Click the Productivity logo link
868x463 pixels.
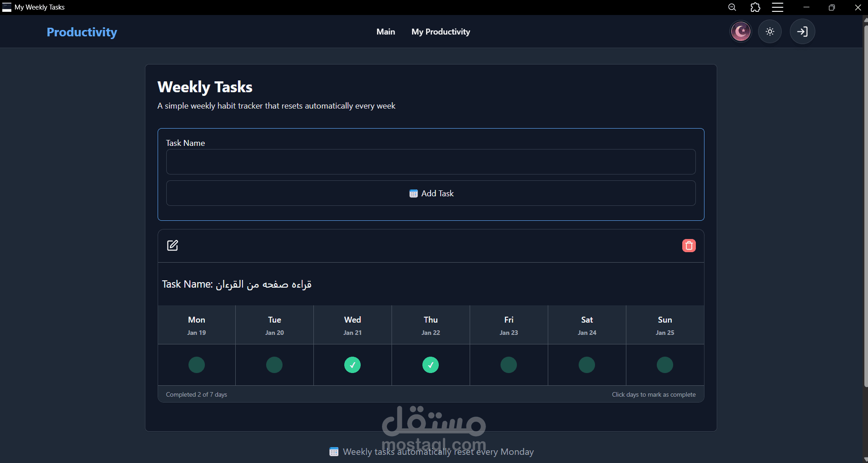click(x=82, y=31)
